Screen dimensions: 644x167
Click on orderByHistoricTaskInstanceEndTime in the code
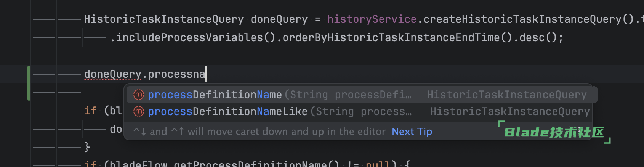pos(391,37)
